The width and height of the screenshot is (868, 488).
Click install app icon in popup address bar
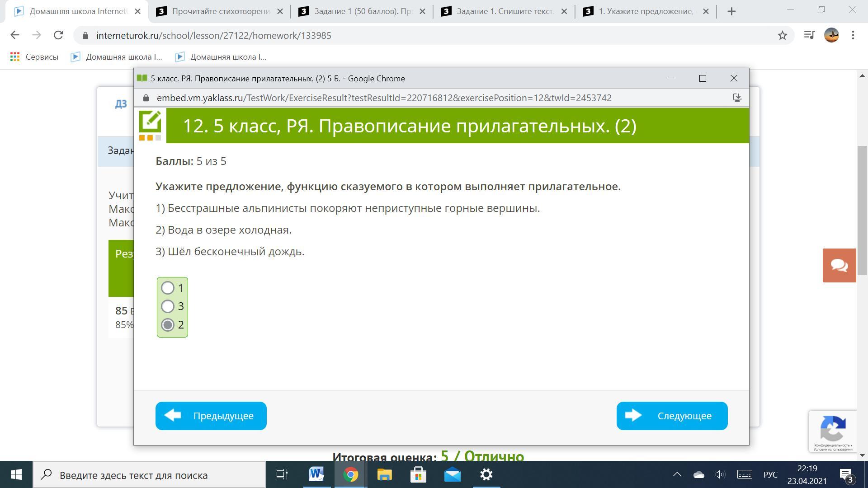tap(736, 98)
